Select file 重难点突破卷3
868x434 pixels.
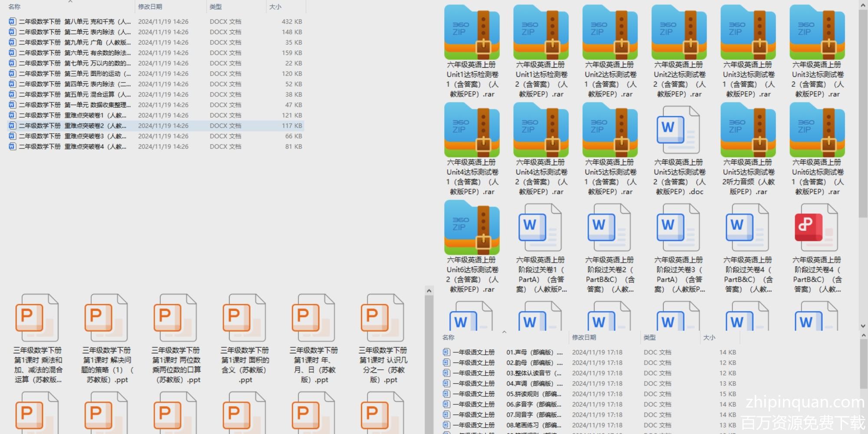(156, 136)
